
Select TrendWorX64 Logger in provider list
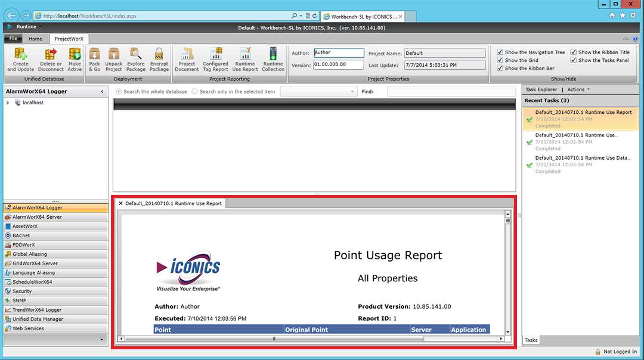click(37, 310)
